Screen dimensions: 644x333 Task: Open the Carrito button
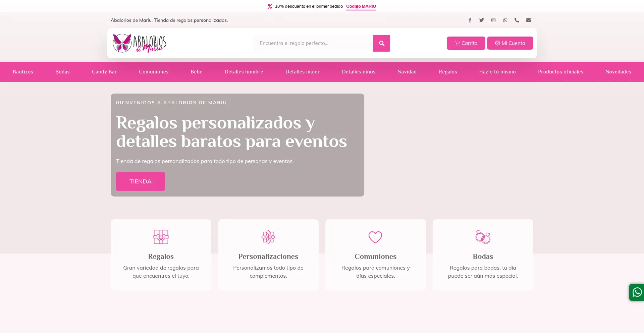tap(466, 43)
